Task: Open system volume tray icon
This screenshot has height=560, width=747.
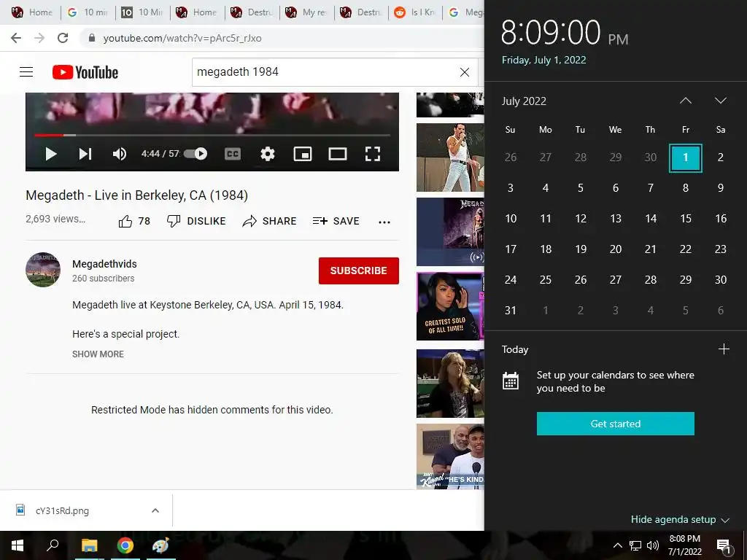Action: 653,545
